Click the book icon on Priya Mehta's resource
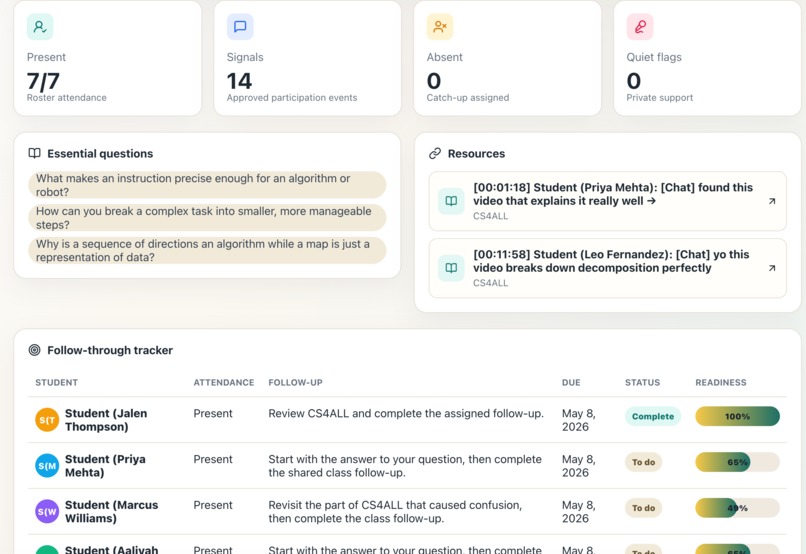 [x=451, y=201]
